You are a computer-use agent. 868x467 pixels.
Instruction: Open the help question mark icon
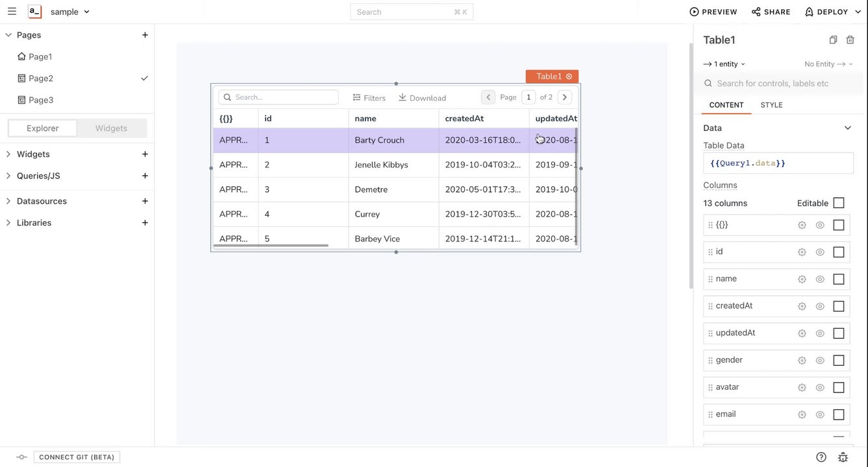(821, 457)
